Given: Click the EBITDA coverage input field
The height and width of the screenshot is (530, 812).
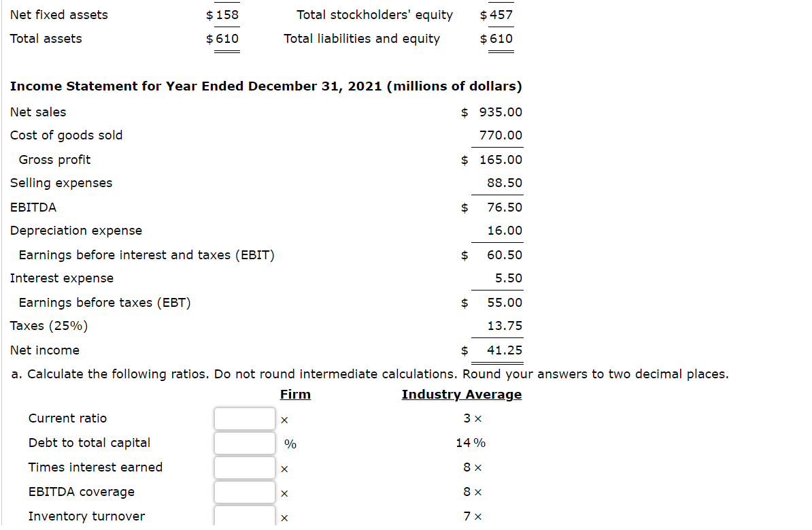Looking at the screenshot, I should click(x=244, y=492).
